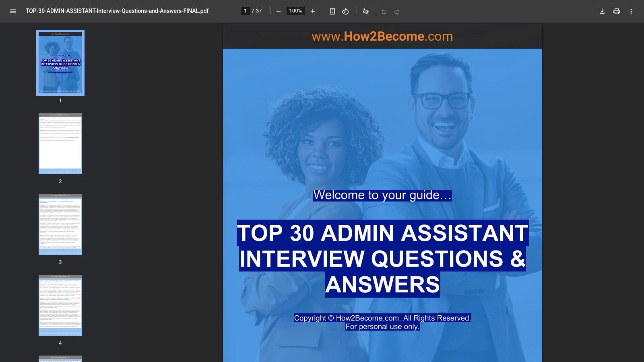Click the copyright notice line
The image size is (644, 362).
(x=382, y=318)
